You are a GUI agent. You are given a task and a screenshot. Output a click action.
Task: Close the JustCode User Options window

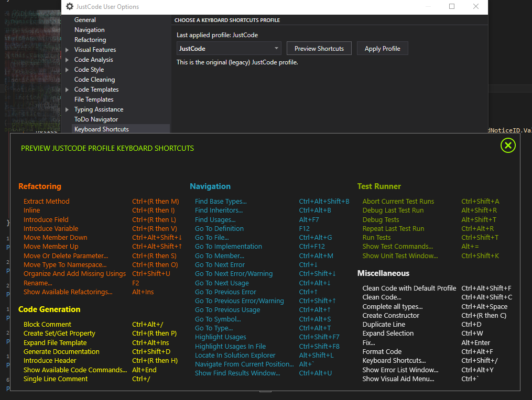[476, 6]
